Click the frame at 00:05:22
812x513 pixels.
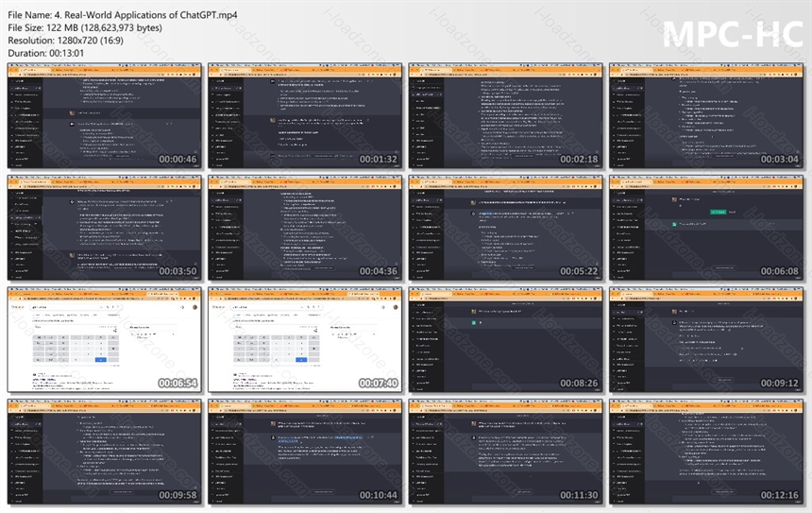(506, 228)
